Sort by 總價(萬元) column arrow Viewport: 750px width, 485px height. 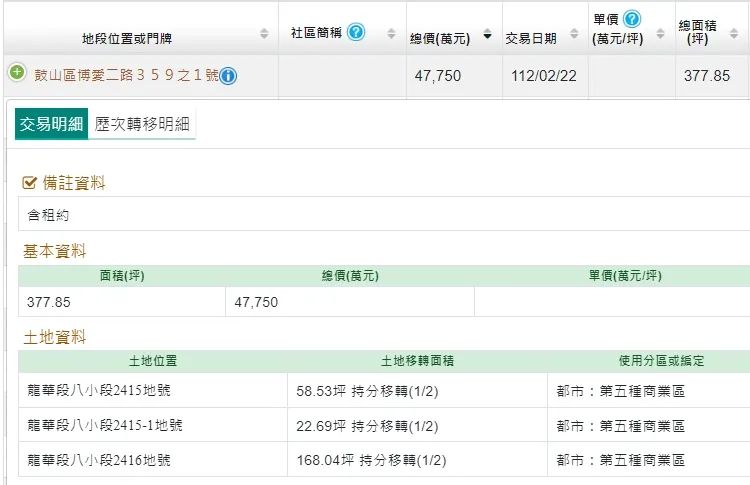(x=487, y=36)
